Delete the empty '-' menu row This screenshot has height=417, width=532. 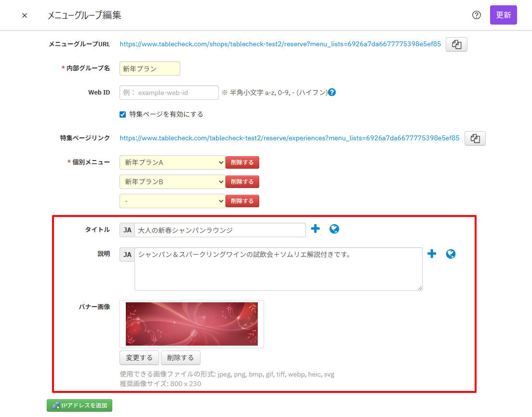pos(242,201)
